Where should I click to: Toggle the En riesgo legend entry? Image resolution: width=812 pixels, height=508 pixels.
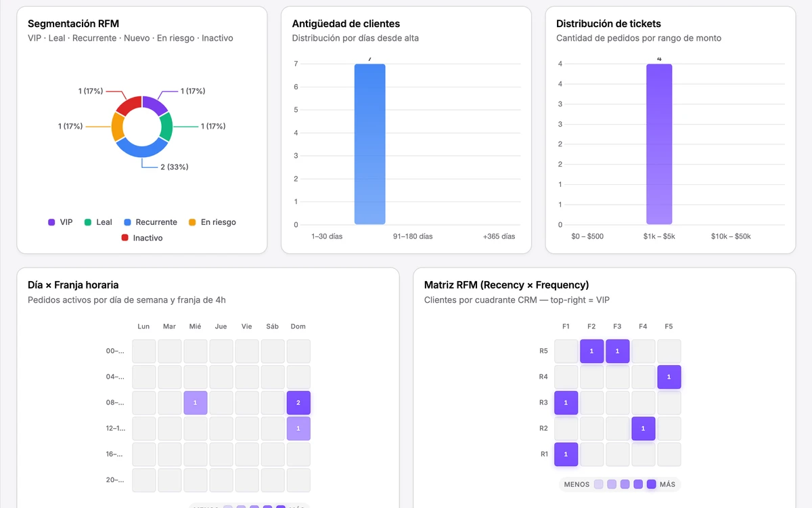(212, 222)
